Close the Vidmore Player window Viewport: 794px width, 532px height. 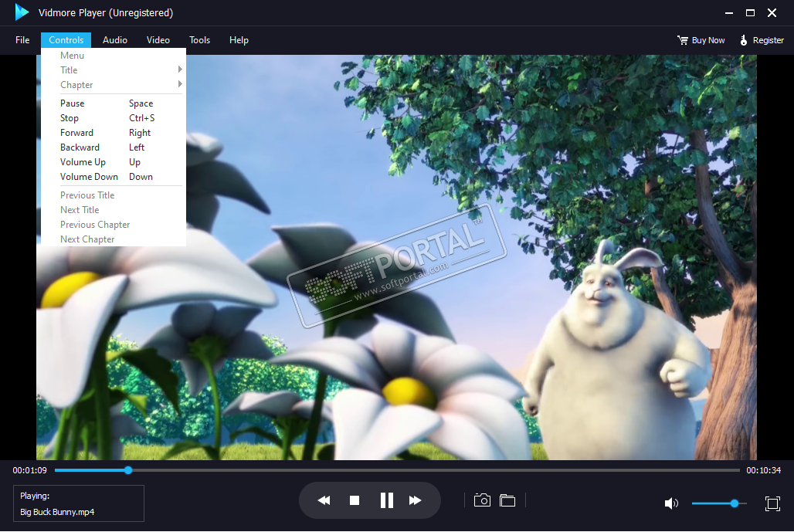772,12
